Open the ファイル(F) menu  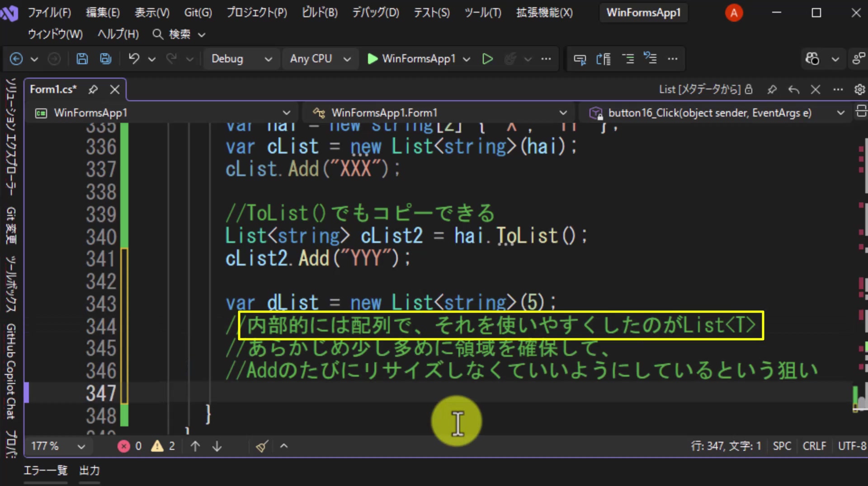pyautogui.click(x=49, y=12)
